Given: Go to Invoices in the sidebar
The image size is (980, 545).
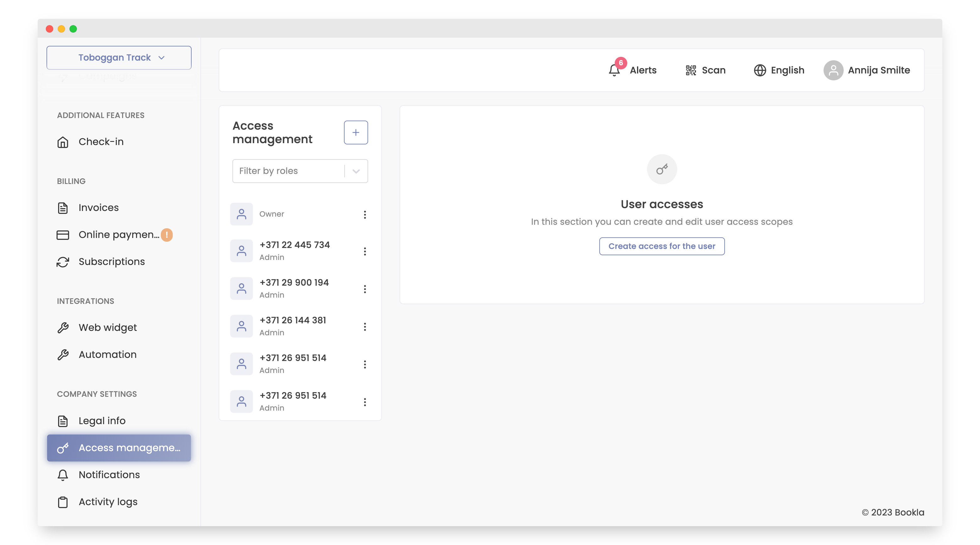Looking at the screenshot, I should coord(98,208).
